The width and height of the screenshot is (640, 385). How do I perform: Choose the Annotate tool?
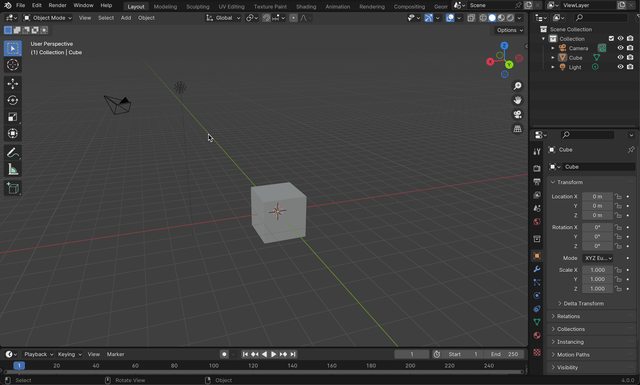click(13, 153)
